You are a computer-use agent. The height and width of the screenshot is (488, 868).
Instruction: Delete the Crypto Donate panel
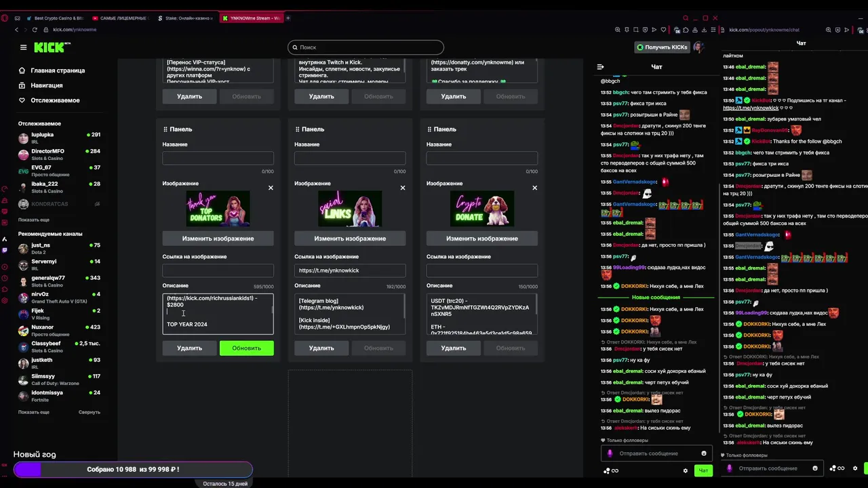pos(454,348)
